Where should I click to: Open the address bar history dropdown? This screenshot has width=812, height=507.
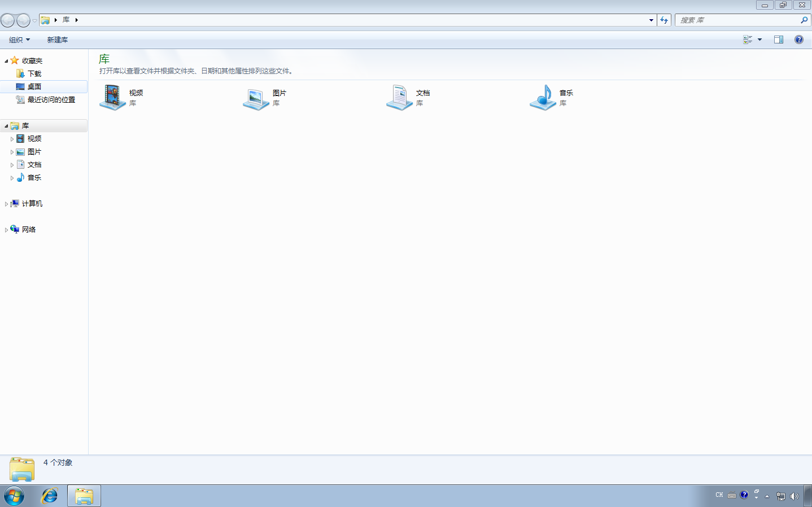pos(651,20)
